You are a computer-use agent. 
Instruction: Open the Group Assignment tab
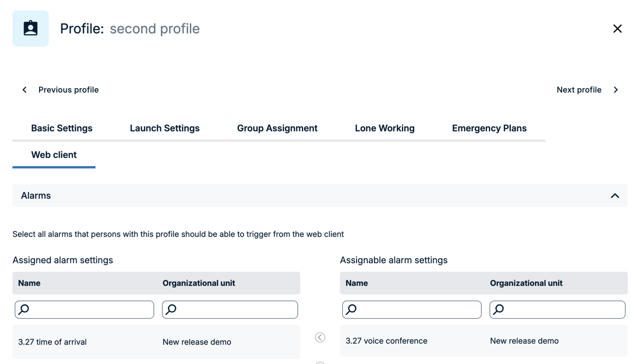pos(277,128)
